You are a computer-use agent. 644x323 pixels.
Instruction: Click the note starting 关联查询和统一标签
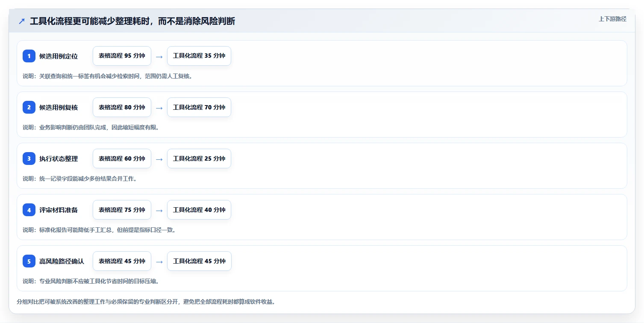[107, 76]
